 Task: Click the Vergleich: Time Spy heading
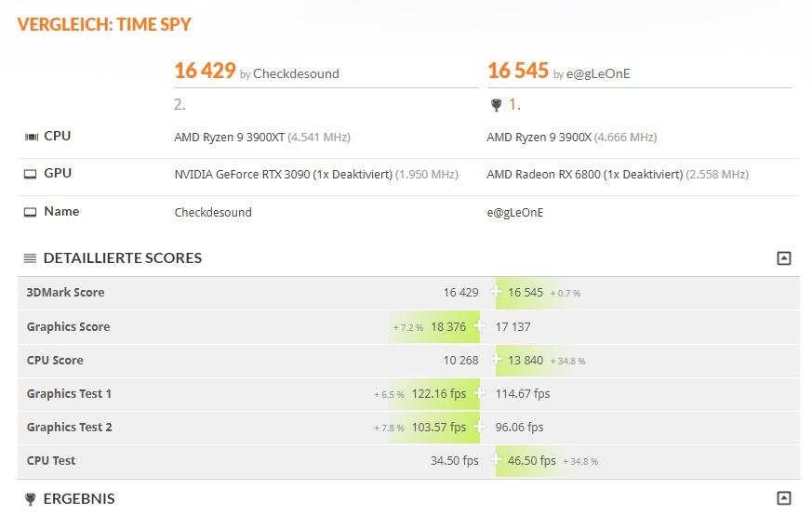pyautogui.click(x=104, y=24)
